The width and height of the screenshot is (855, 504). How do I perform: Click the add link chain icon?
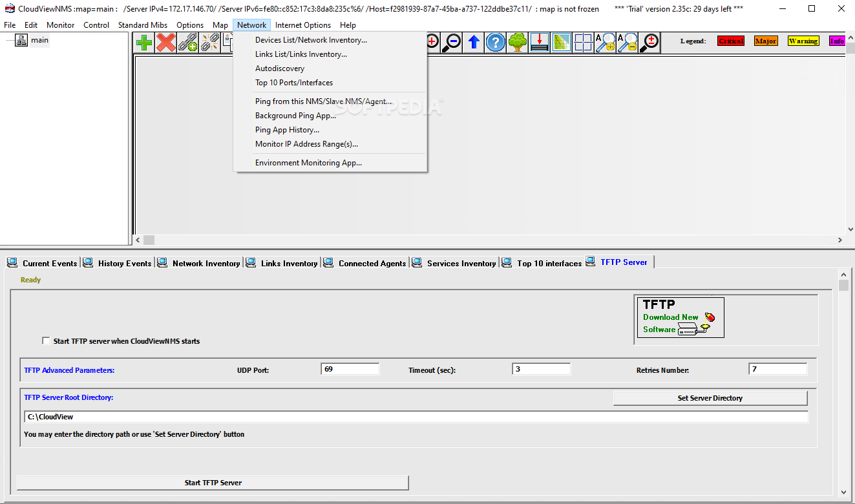tap(187, 43)
